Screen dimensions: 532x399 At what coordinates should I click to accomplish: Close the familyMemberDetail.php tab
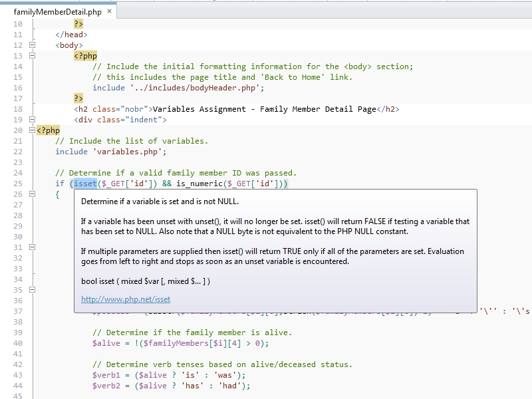tap(110, 11)
